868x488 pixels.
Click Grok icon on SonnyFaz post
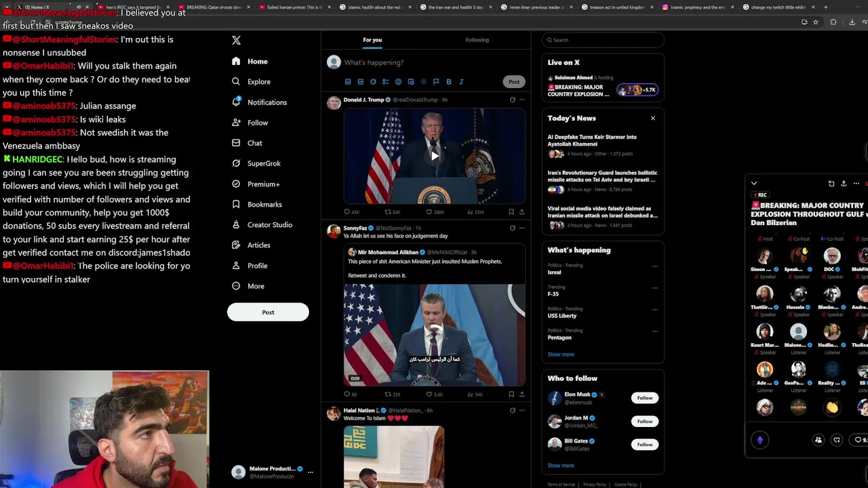pyautogui.click(x=513, y=228)
